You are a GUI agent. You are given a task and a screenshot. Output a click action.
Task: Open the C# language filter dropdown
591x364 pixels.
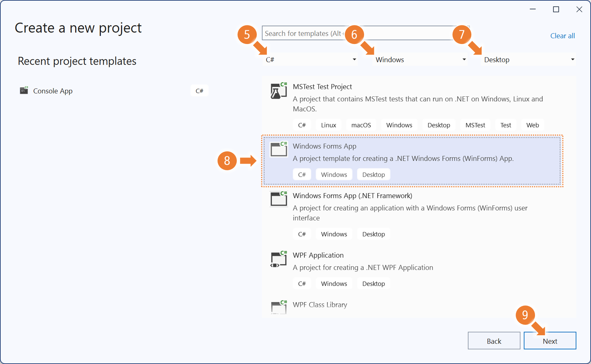[310, 60]
